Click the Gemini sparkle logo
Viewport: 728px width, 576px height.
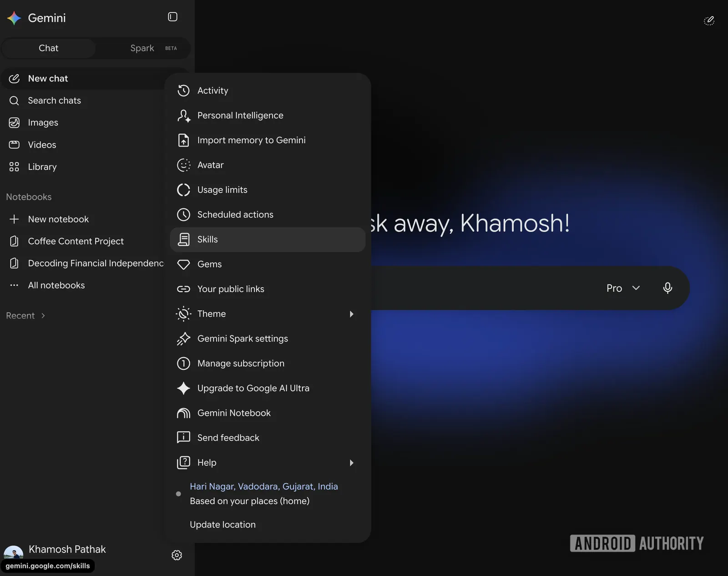tap(14, 18)
